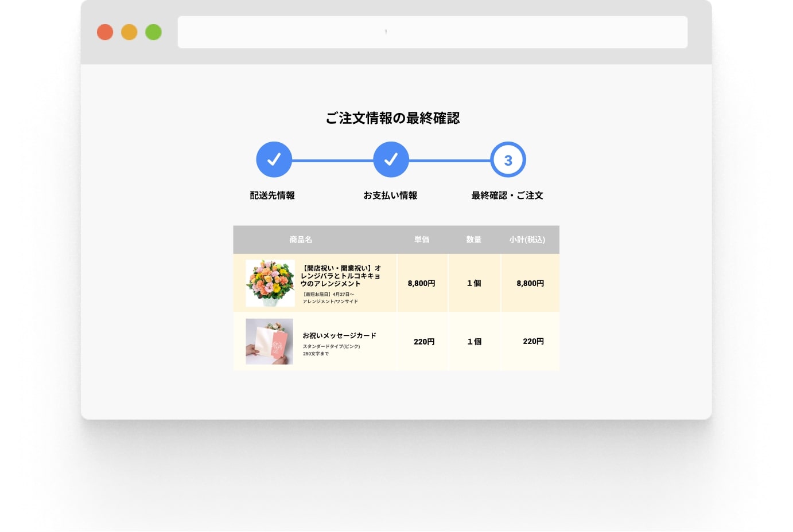Click the 数量 column header

[x=473, y=240]
